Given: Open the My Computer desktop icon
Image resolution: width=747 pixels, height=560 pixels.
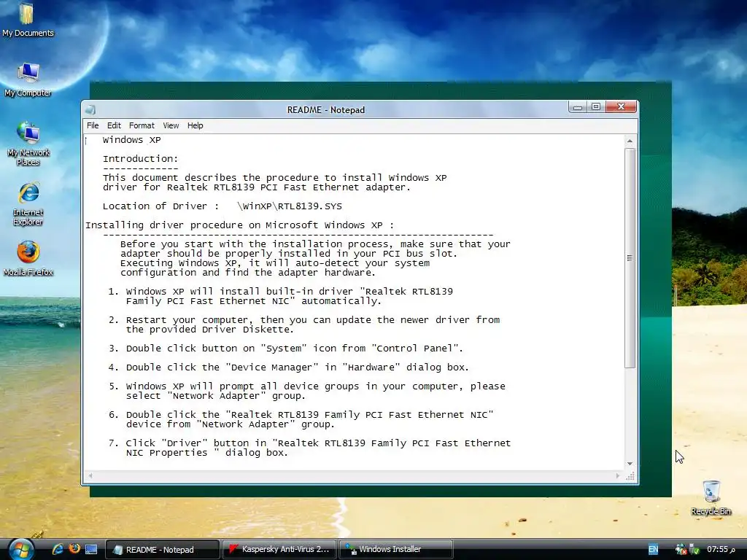Looking at the screenshot, I should coord(28,80).
